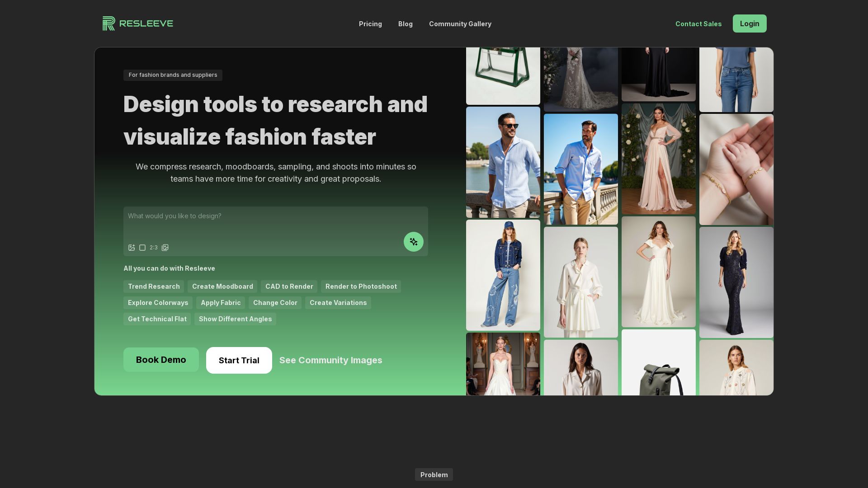Click the image gallery stack icon
This screenshot has width=868, height=488.
tap(165, 248)
